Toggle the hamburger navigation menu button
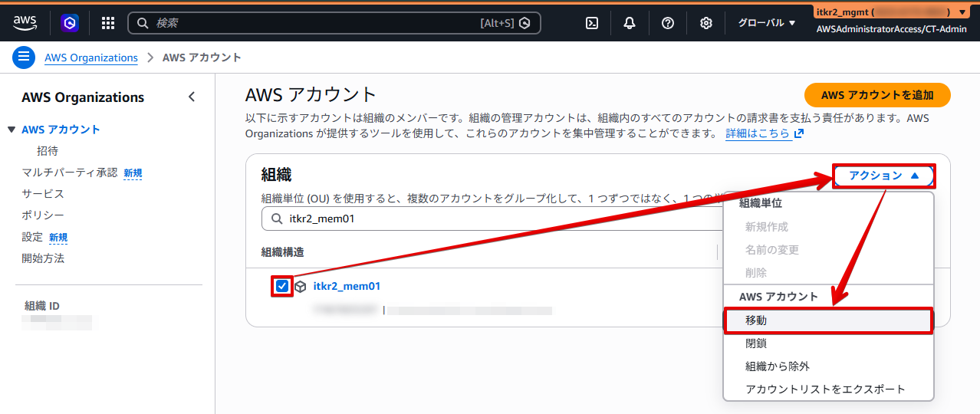This screenshot has height=414, width=980. coord(24,57)
